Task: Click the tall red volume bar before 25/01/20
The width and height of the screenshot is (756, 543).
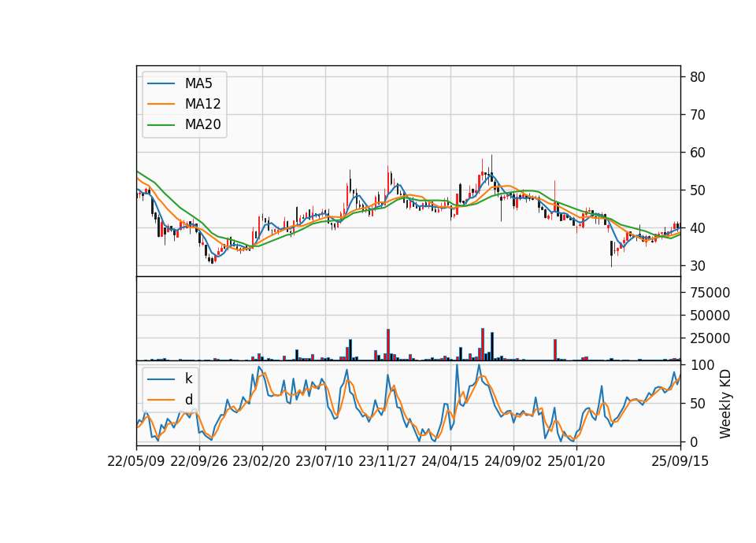Action: (x=555, y=349)
